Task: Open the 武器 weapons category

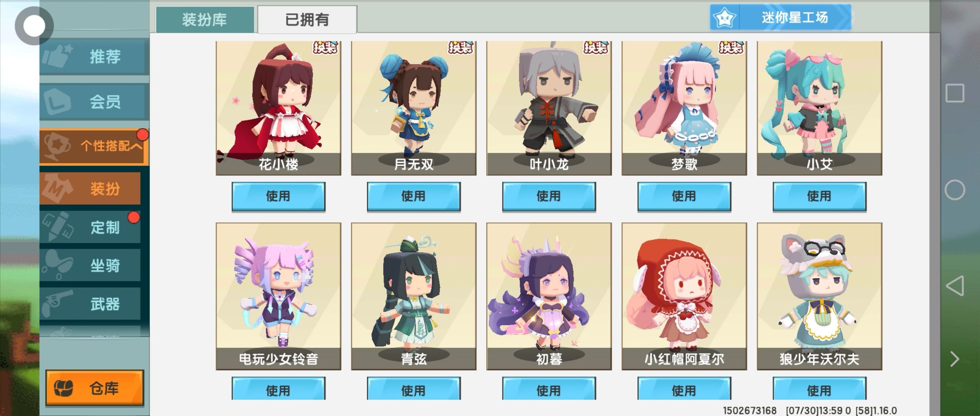Action: [90, 304]
